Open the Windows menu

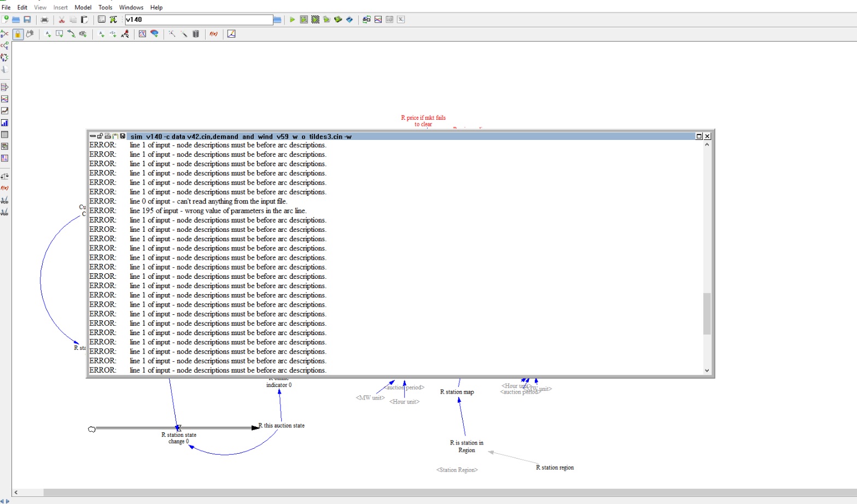pyautogui.click(x=131, y=8)
